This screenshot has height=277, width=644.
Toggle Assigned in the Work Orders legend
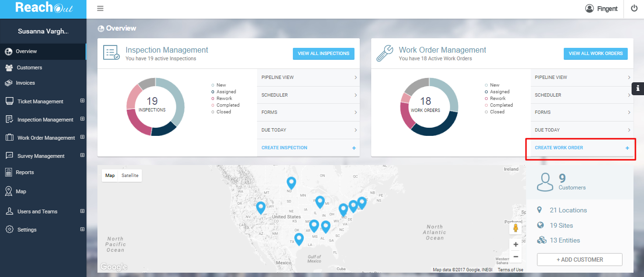[x=496, y=92]
